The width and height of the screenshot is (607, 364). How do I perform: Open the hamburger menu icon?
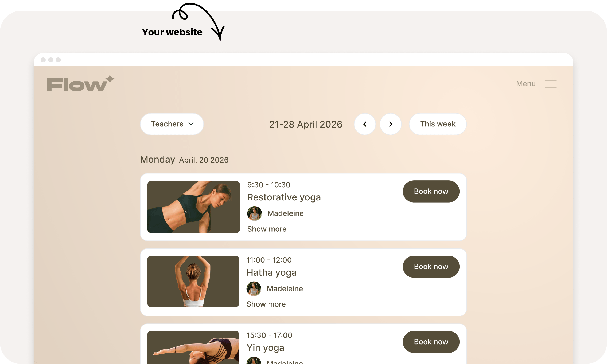pyautogui.click(x=550, y=84)
